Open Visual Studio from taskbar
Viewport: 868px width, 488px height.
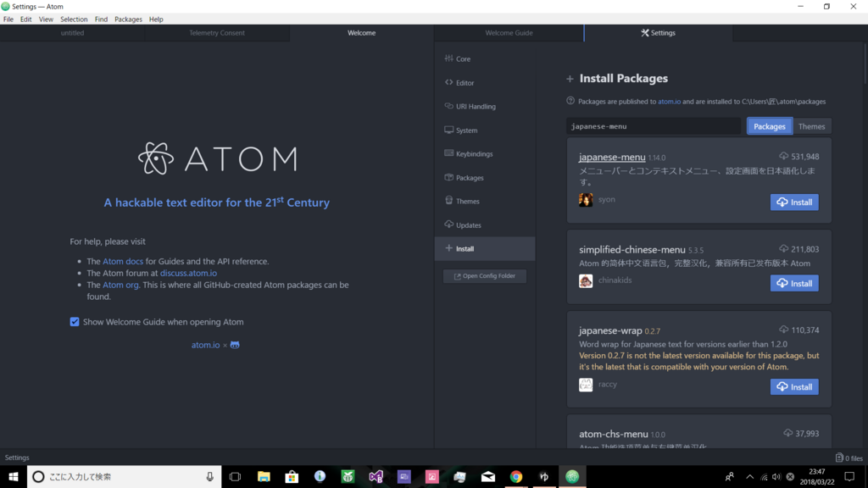(x=376, y=476)
